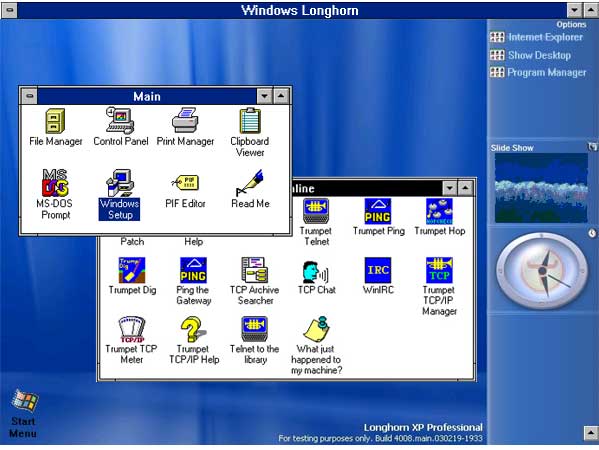Image resolution: width=599 pixels, height=450 pixels.
Task: Click the Start Menu flag icon
Action: tap(24, 400)
